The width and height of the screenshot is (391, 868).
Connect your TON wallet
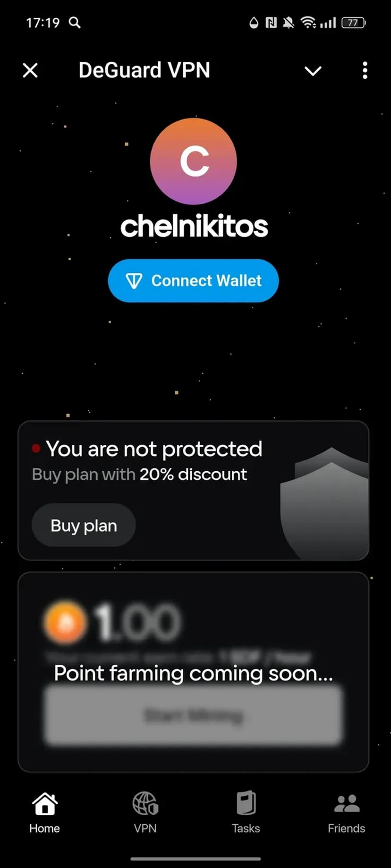click(193, 281)
